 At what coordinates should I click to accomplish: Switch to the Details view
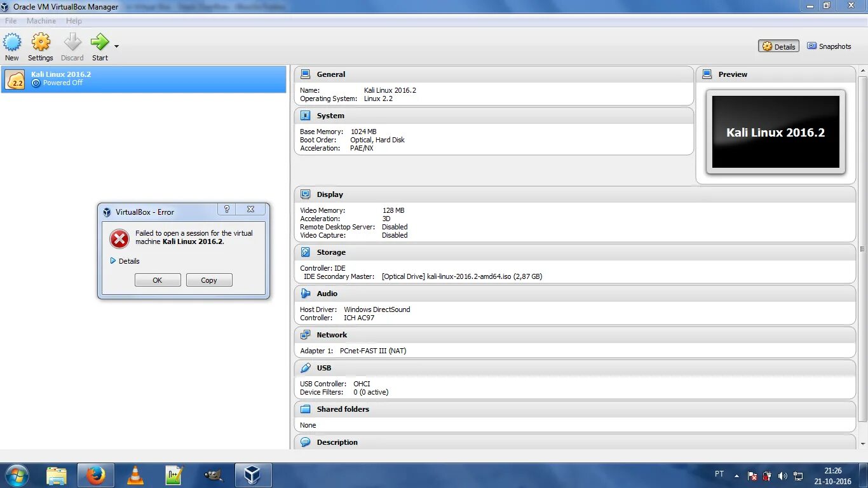(778, 46)
